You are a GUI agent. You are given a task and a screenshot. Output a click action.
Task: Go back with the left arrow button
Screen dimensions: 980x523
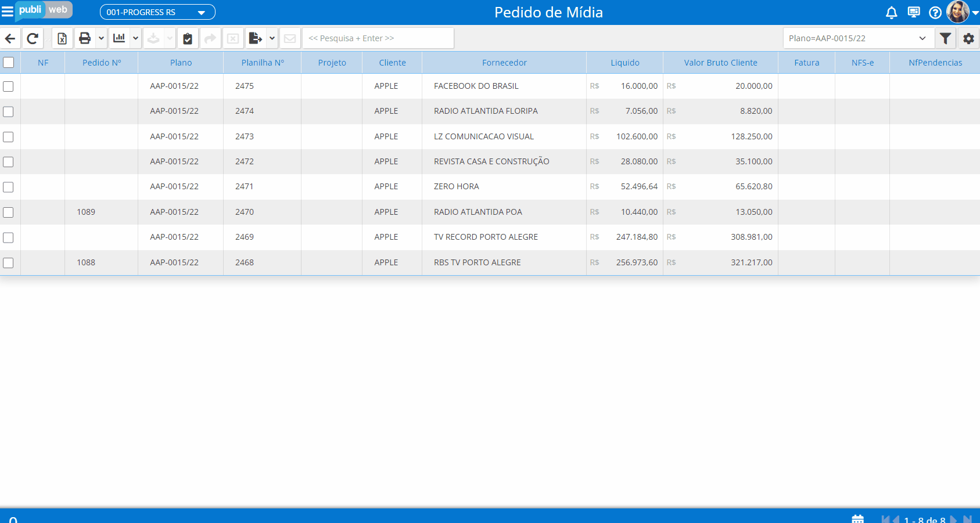(x=10, y=38)
